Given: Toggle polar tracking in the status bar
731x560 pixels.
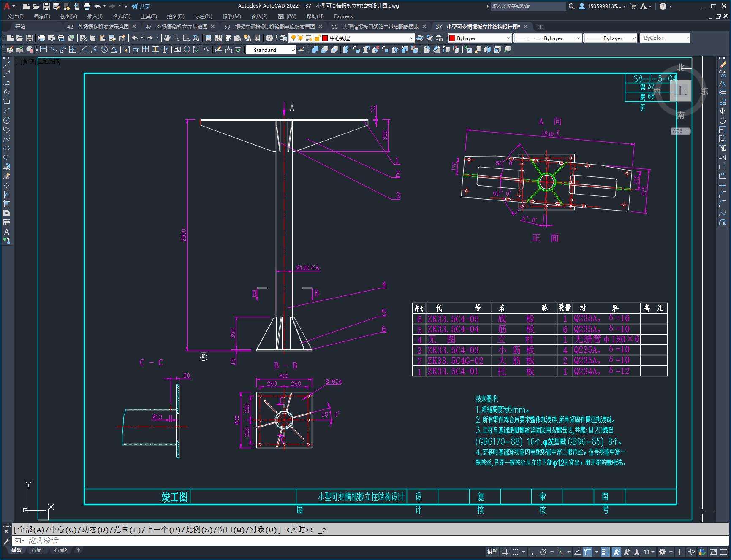Looking at the screenshot, I should tap(543, 552).
